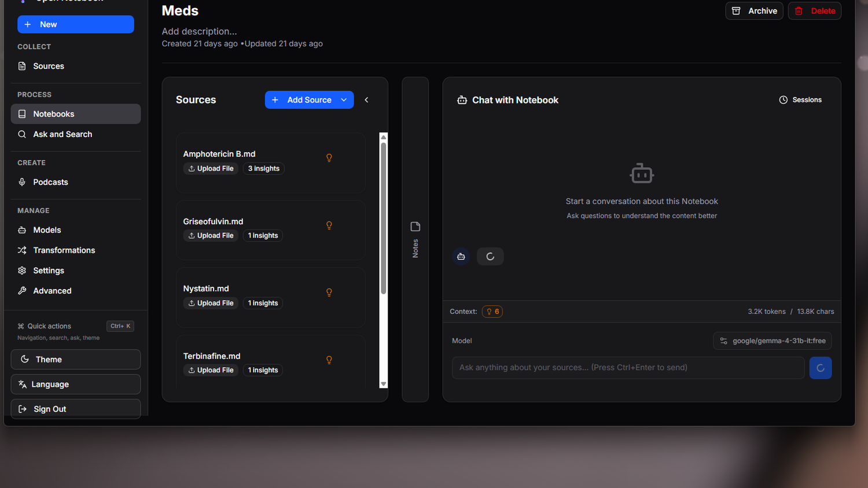
Task: Open the Griseofulvin.md source
Action: point(213,221)
